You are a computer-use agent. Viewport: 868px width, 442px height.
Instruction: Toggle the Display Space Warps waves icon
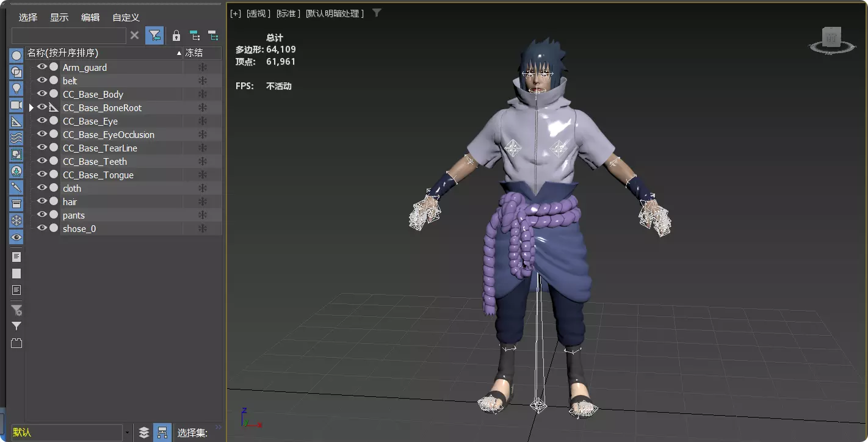pyautogui.click(x=16, y=138)
